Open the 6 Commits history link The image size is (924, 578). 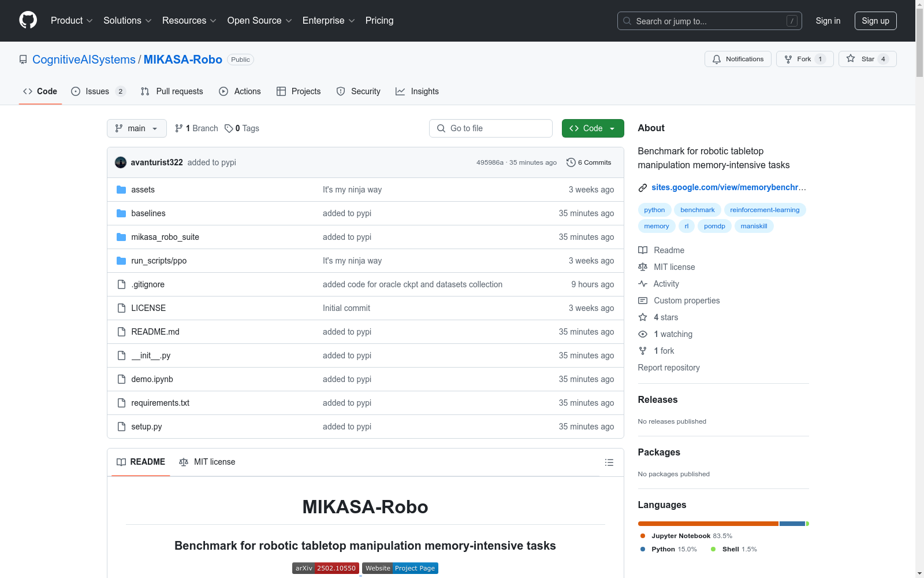point(589,162)
